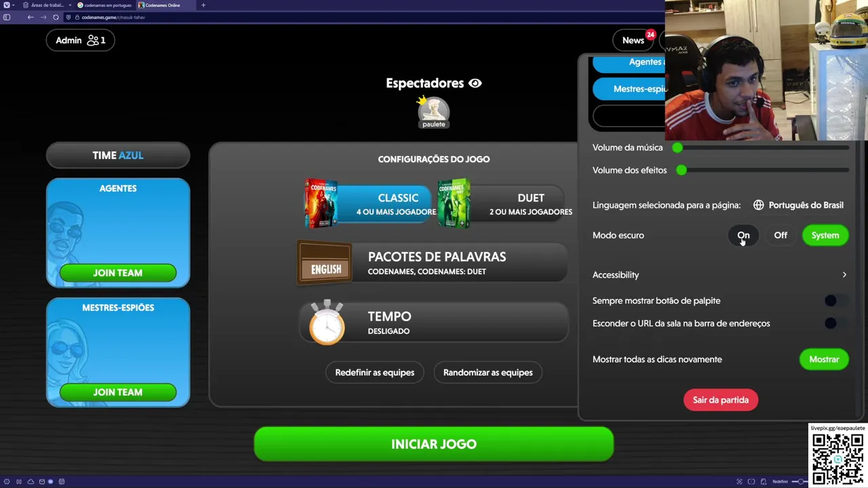This screenshot has height=488, width=868.
Task: Click the tab tiling icon in status bar
Action: [19, 481]
